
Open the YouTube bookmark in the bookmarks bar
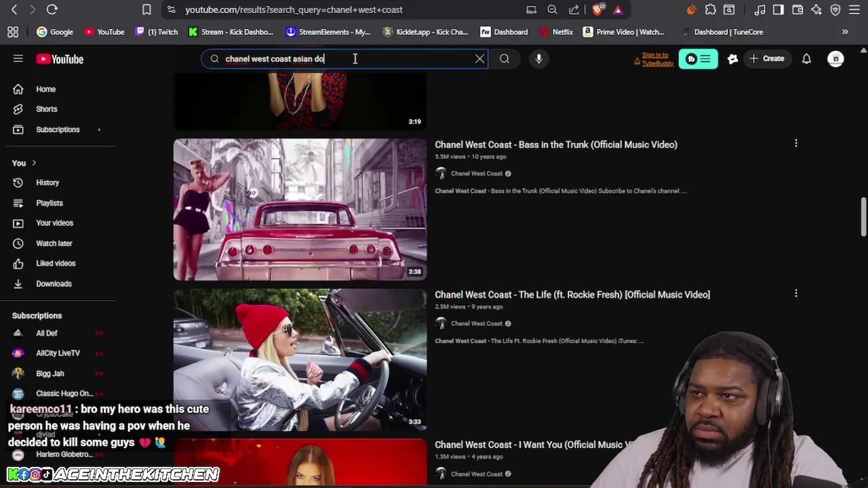(x=104, y=32)
